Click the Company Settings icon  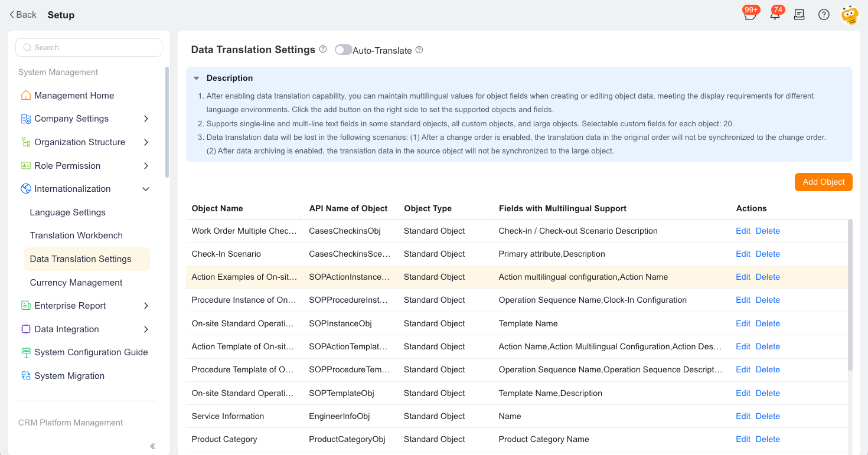tap(26, 119)
